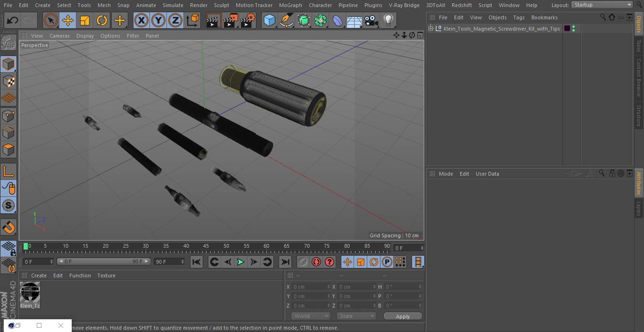The image size is (644, 332).
Task: Click the Apply button
Action: 403,316
